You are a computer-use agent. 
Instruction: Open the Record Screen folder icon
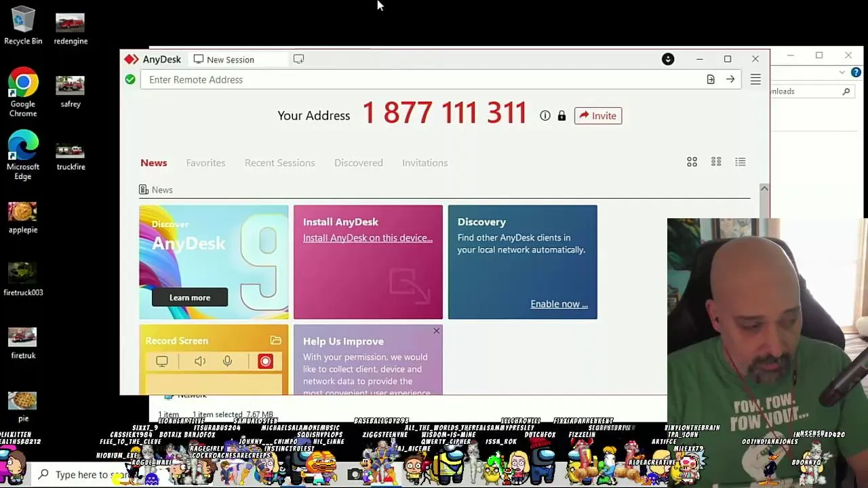(276, 340)
